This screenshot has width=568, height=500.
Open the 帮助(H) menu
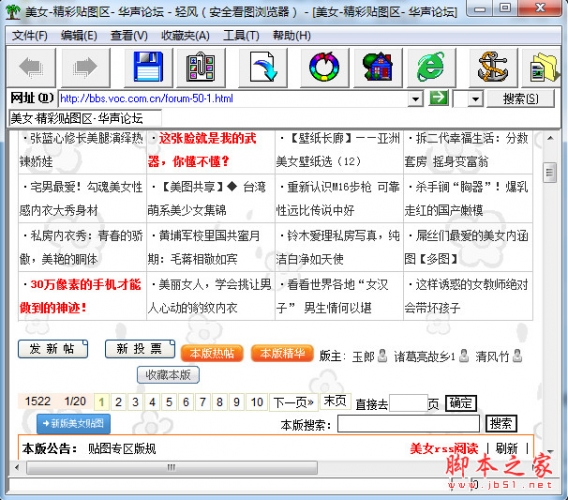[x=292, y=36]
